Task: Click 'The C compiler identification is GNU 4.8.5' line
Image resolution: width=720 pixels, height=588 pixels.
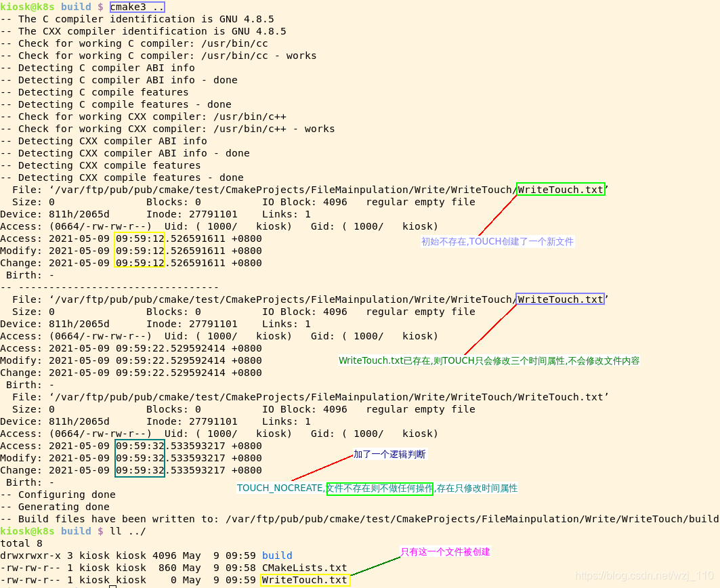Action: [x=137, y=19]
